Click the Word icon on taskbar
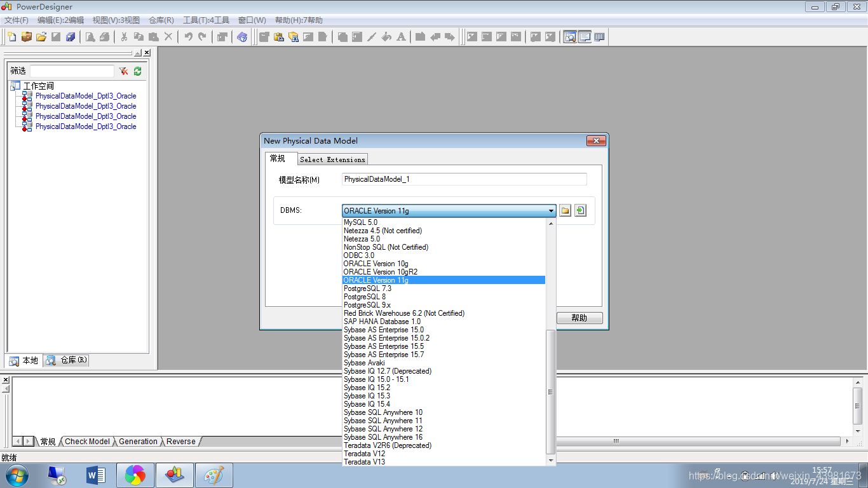The image size is (868, 488). tap(96, 475)
